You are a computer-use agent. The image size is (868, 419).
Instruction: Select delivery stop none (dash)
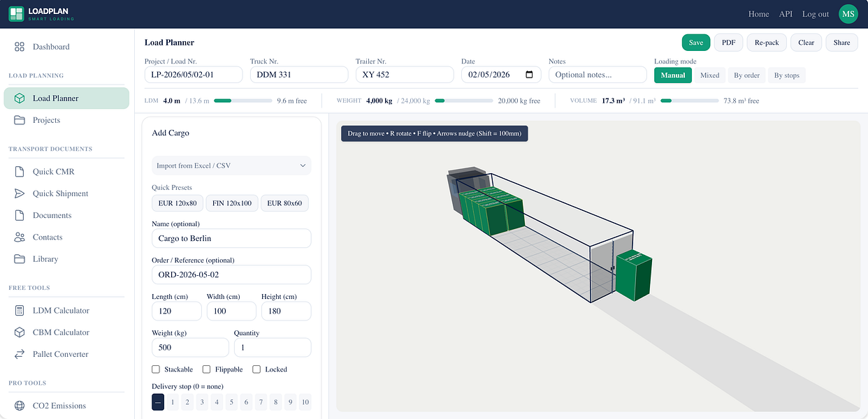158,402
